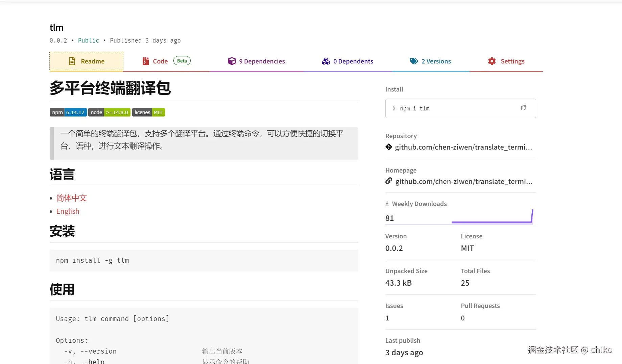The image size is (622, 364).
Task: Open the Readme tab
Action: (x=86, y=61)
